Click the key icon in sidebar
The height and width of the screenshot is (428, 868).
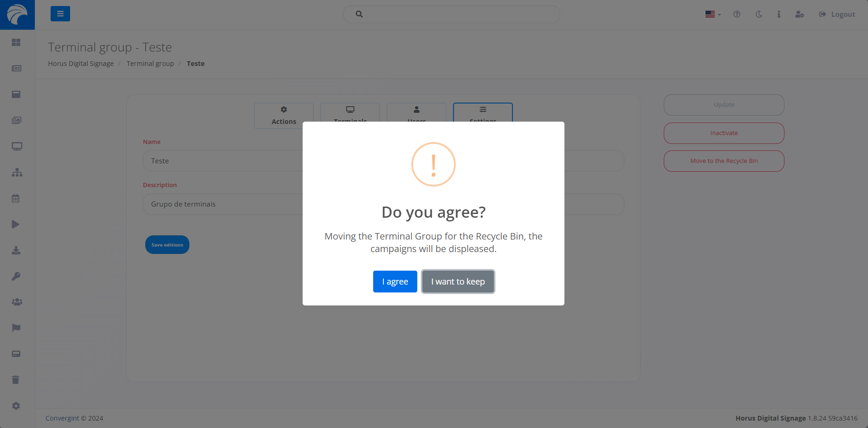pyautogui.click(x=16, y=276)
